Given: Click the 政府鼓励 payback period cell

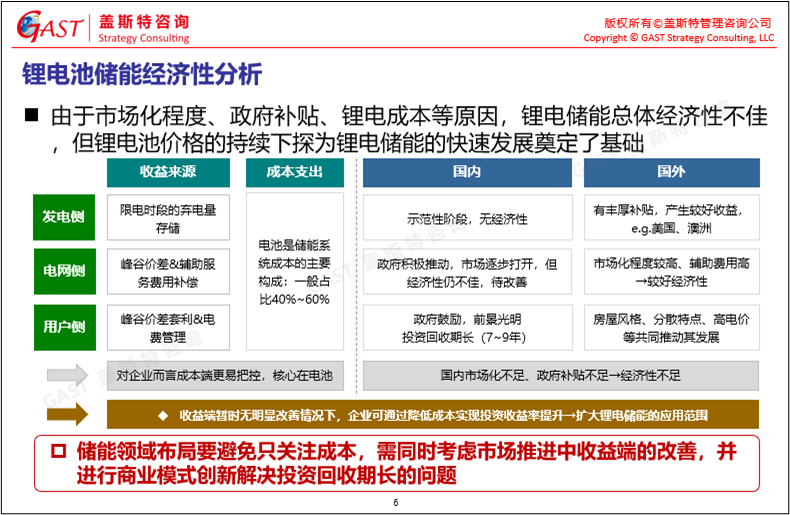Looking at the screenshot, I should 467,327.
